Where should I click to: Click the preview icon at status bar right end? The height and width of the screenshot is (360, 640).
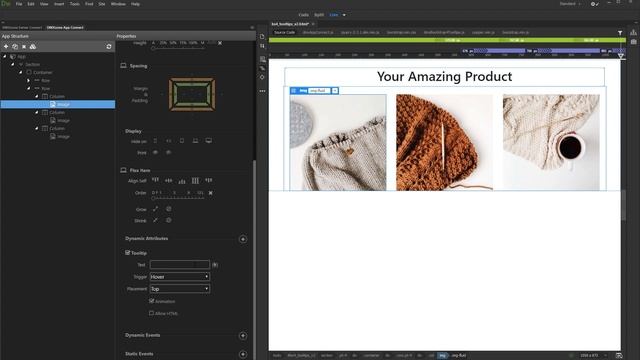[619, 356]
